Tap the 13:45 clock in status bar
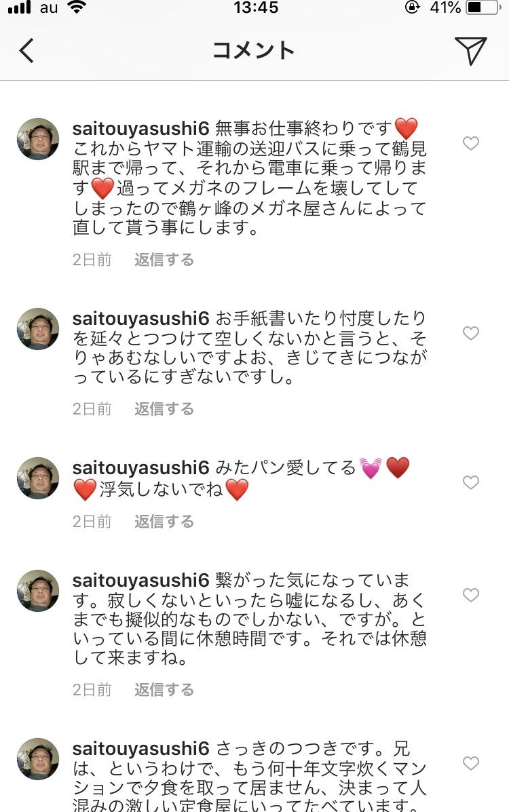 [x=255, y=9]
